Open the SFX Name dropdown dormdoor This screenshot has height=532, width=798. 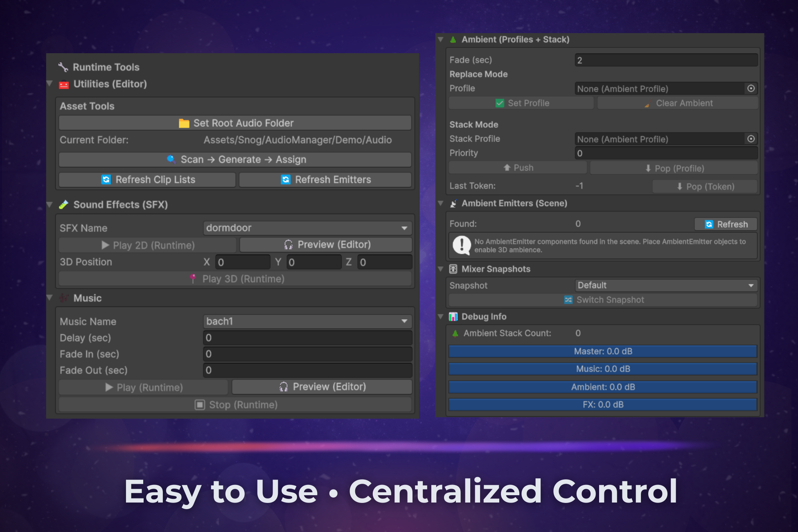(307, 228)
